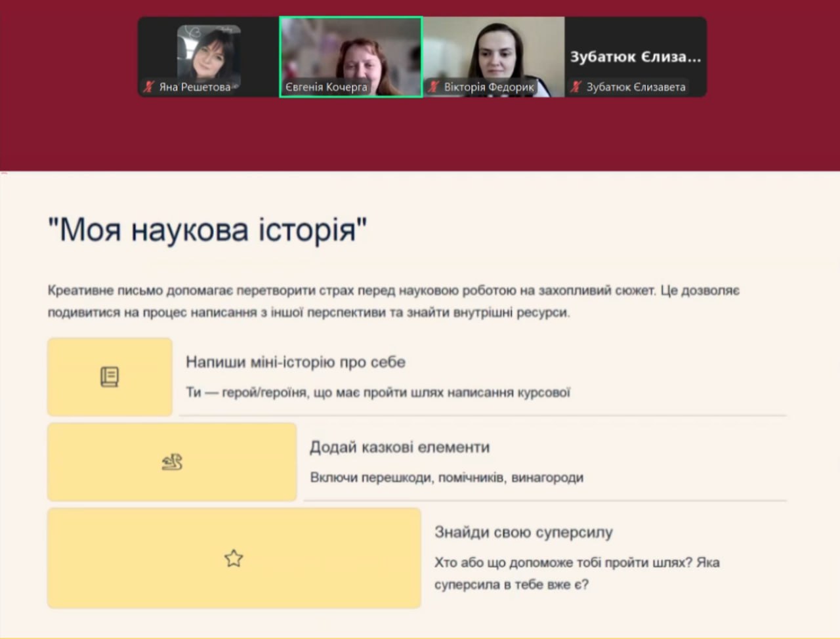Click the slide title "Моя наукова історія"
The width and height of the screenshot is (840, 639).
tap(207, 230)
